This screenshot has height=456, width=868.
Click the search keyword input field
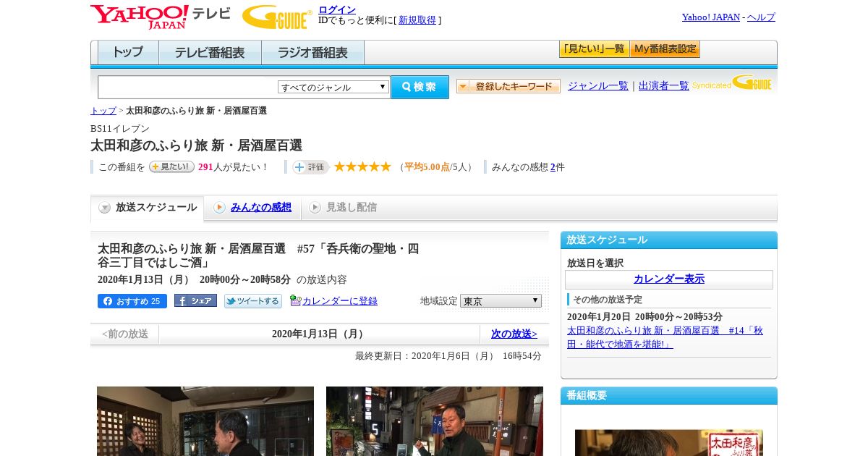tap(188, 87)
